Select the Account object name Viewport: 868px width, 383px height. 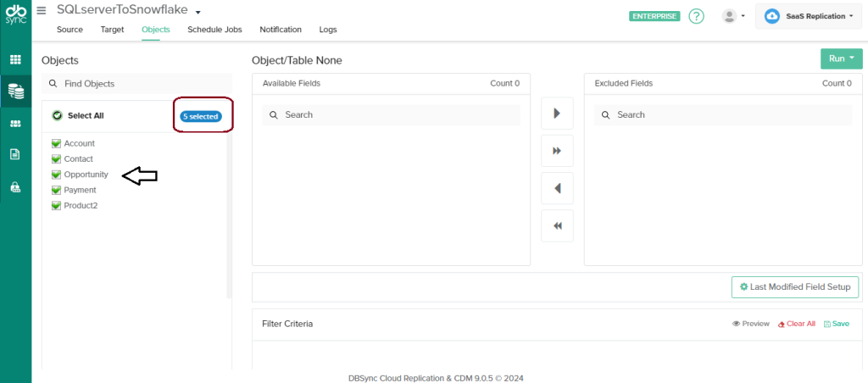(79, 143)
